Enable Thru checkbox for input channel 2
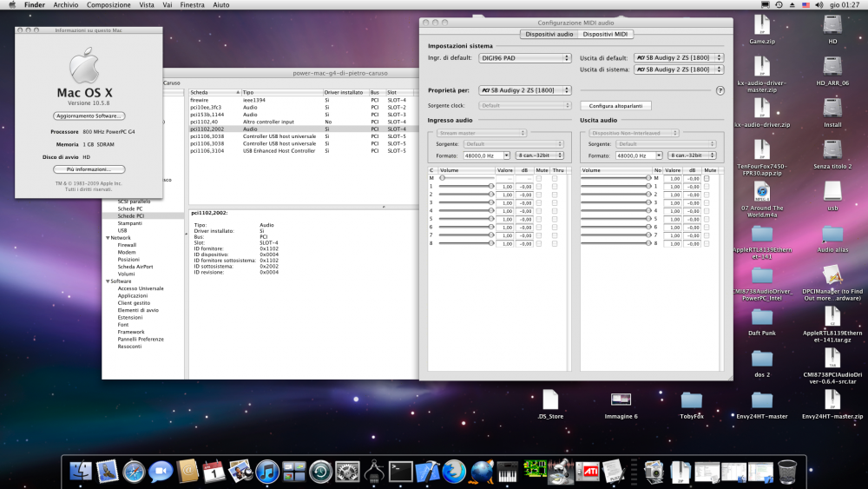Viewport: 868px width, 489px height. (x=555, y=195)
